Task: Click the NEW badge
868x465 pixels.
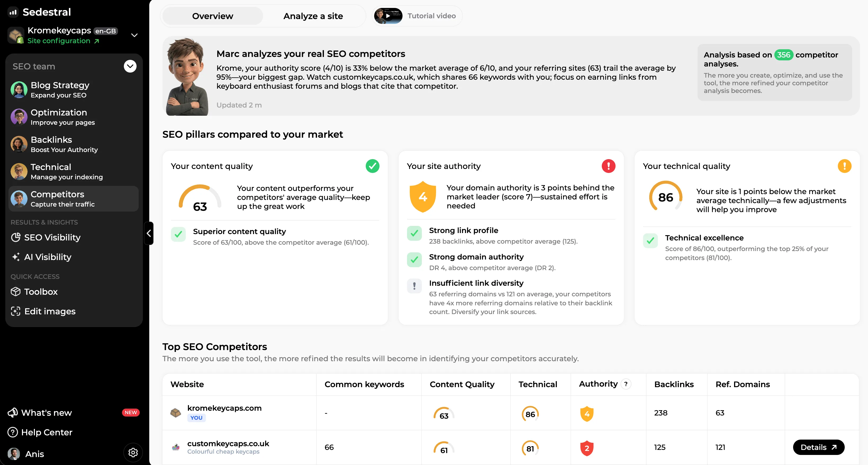Action: point(131,412)
